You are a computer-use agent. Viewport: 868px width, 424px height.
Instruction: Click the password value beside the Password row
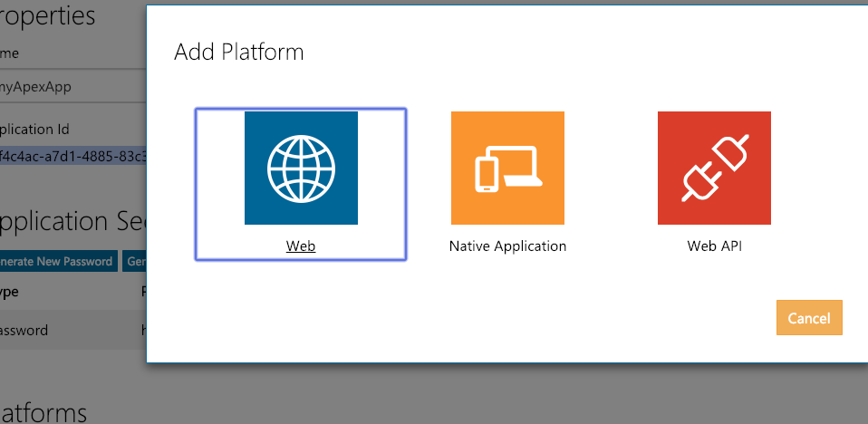tap(144, 331)
